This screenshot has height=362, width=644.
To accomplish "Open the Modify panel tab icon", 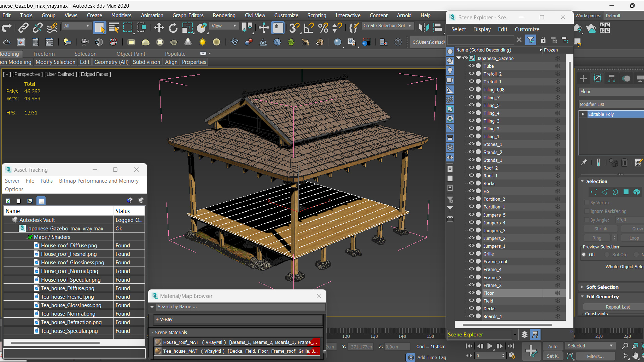I will pos(598,79).
